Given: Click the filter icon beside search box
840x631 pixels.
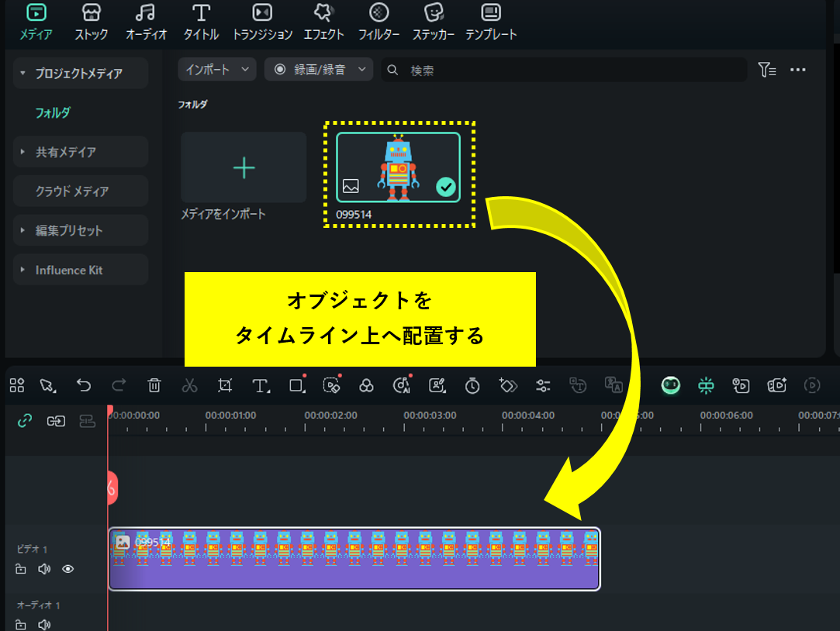Looking at the screenshot, I should click(766, 70).
